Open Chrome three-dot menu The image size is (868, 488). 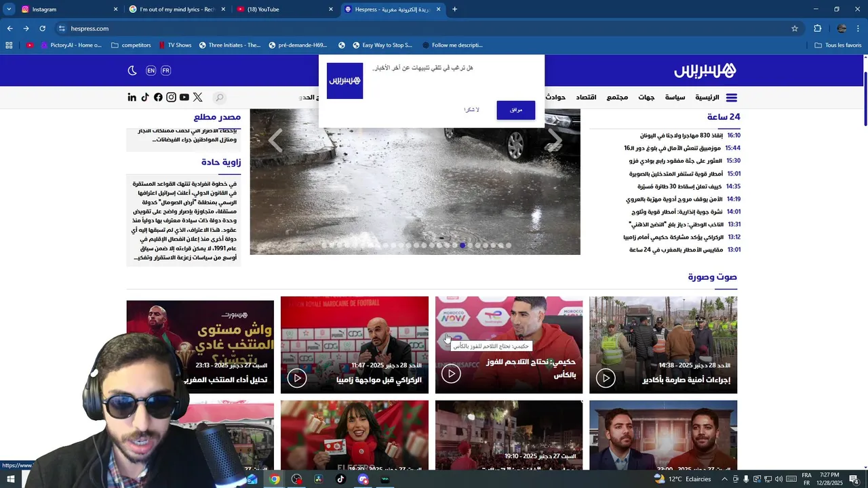(x=858, y=28)
